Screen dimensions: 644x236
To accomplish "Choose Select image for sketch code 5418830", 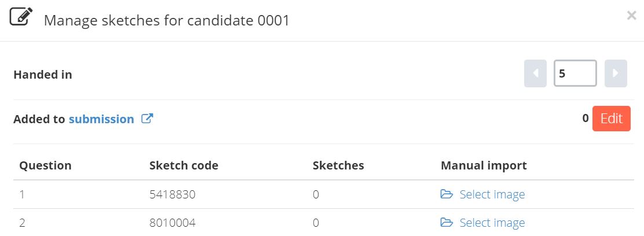I will (492, 194).
